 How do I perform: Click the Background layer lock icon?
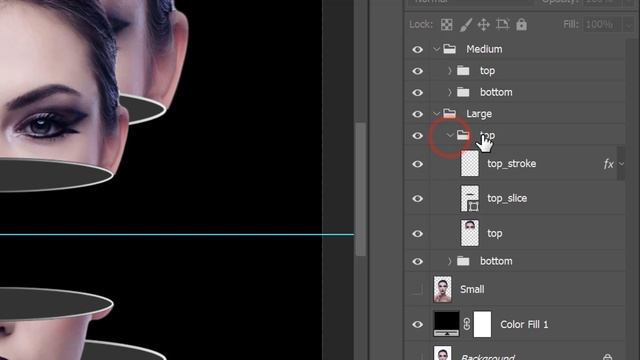pos(607,357)
